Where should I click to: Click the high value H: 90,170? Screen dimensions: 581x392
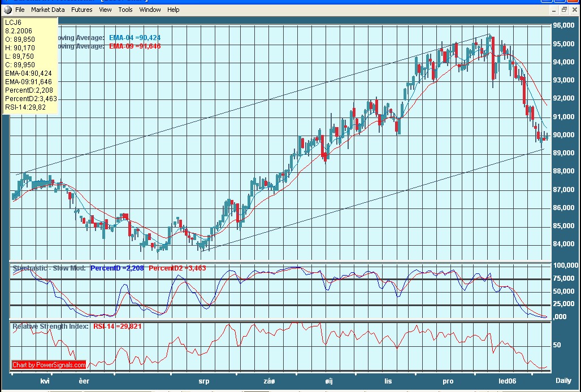click(x=20, y=48)
